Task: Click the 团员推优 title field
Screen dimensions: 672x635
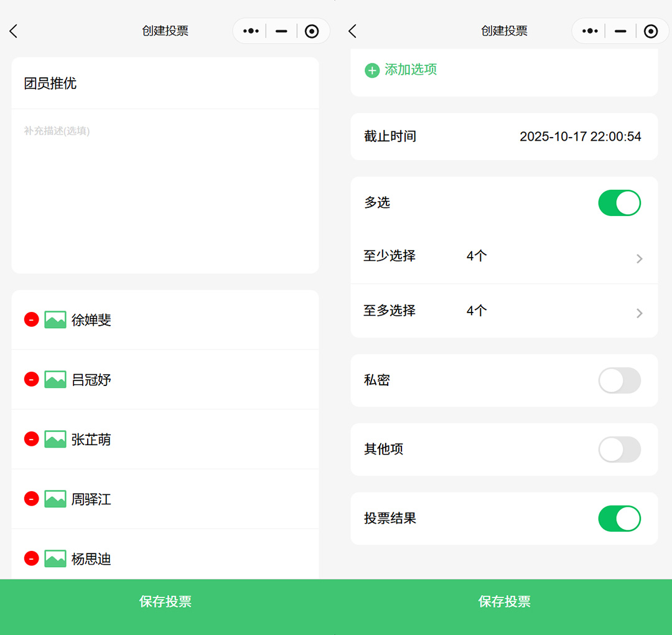Action: [x=165, y=83]
